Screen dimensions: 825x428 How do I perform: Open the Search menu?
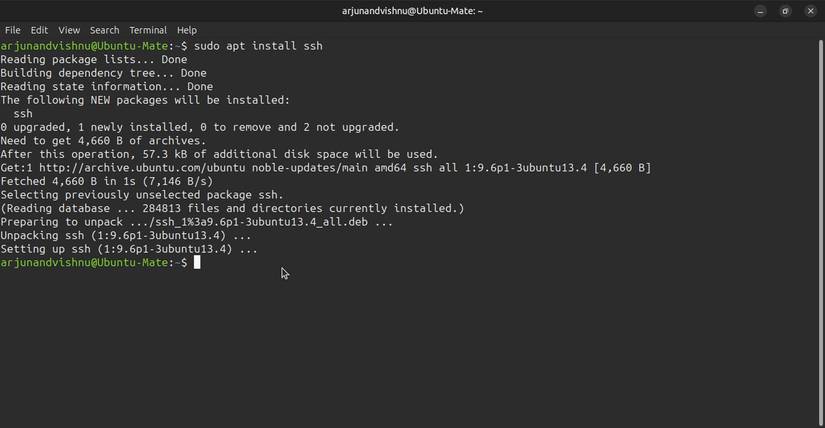(x=104, y=30)
